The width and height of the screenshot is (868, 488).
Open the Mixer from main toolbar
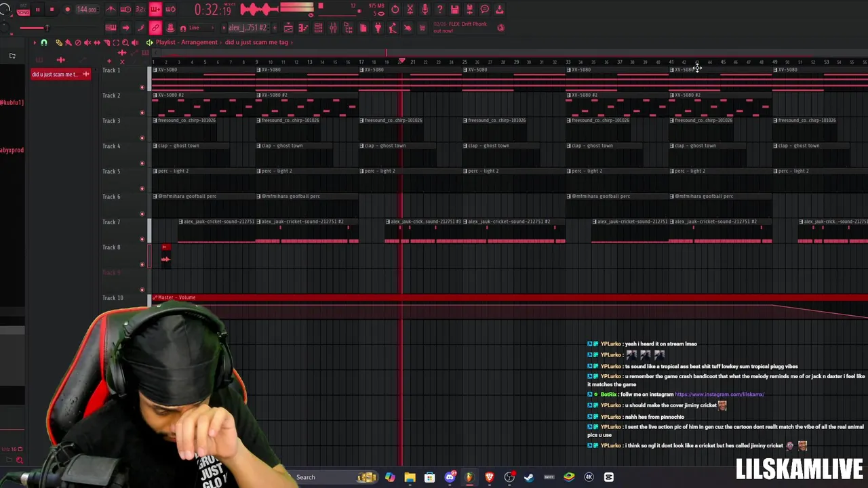333,28
